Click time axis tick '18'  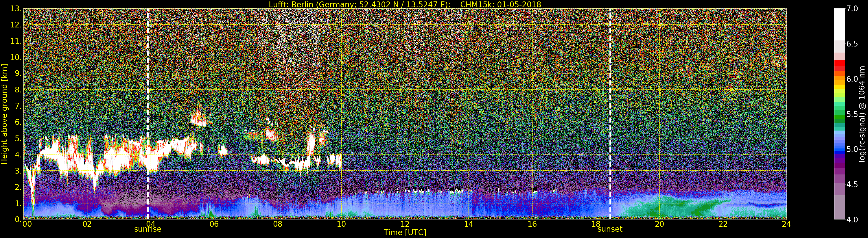tap(596, 224)
